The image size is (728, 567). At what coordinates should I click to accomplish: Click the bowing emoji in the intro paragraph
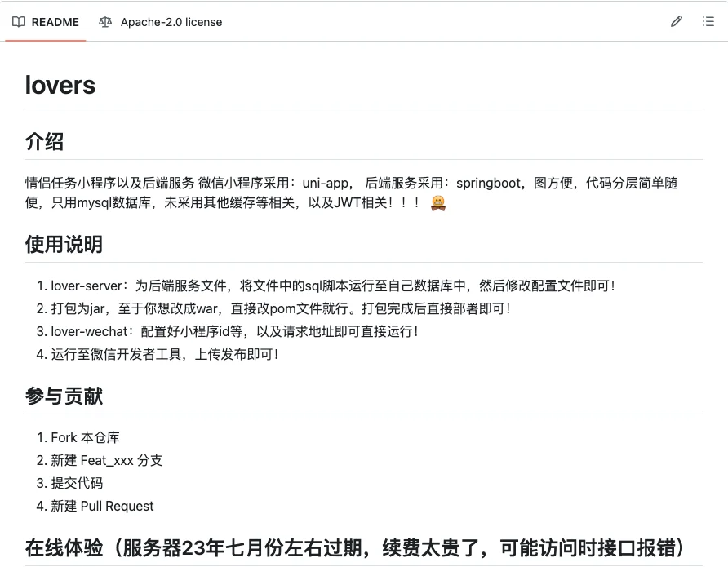[x=437, y=204]
